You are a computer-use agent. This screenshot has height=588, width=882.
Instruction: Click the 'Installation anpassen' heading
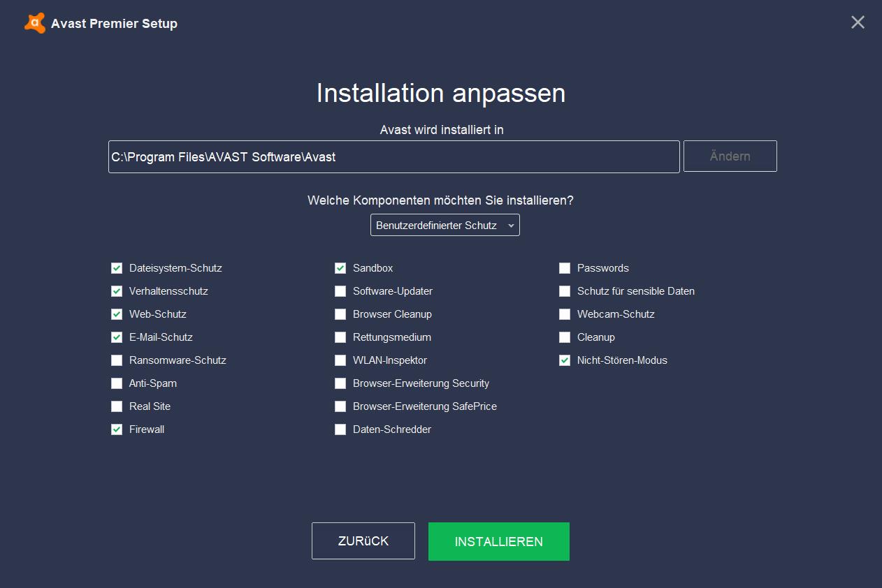(x=441, y=93)
